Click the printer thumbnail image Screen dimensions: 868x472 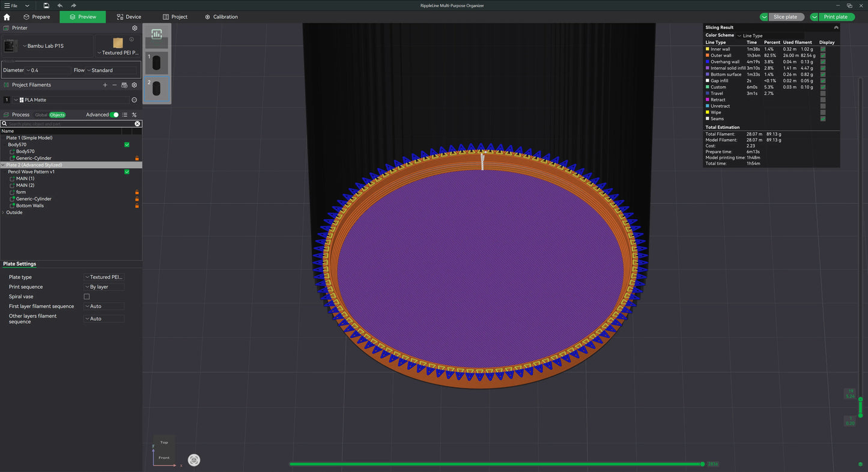point(10,46)
